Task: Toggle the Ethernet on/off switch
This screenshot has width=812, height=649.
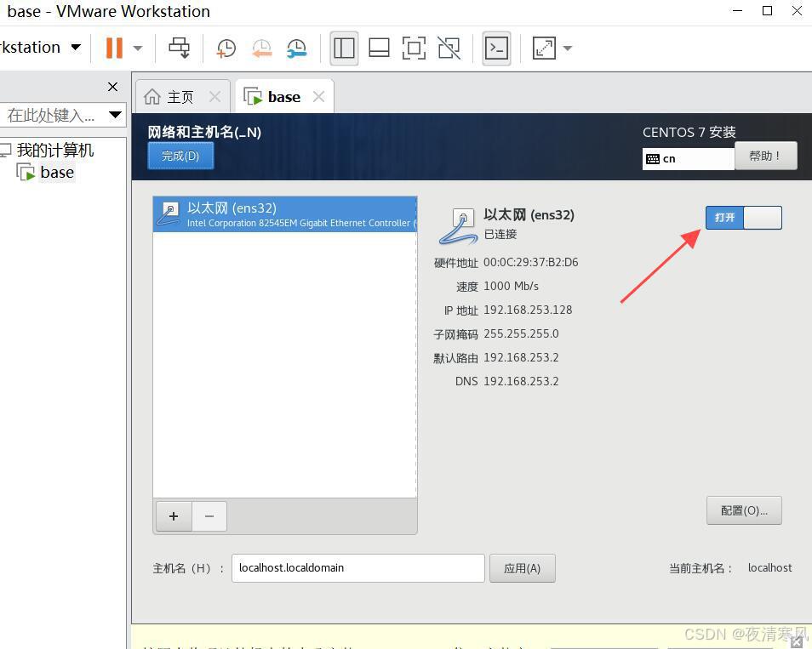Action: click(744, 218)
